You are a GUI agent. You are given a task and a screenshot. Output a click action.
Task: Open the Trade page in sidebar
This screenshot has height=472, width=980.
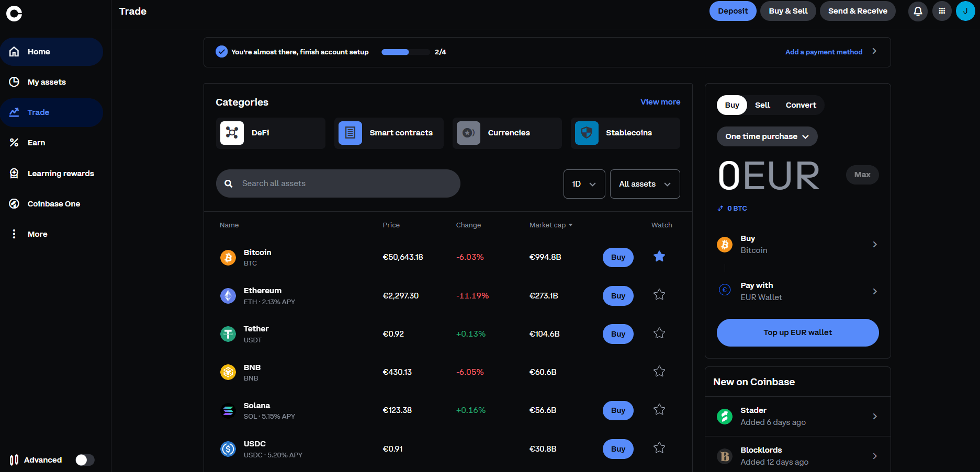tap(51, 112)
